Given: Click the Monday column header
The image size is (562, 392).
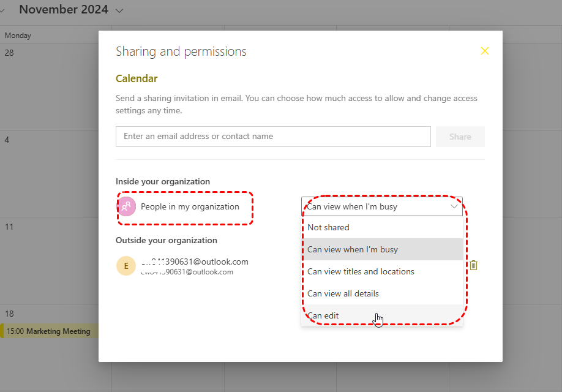Looking at the screenshot, I should click(x=18, y=36).
